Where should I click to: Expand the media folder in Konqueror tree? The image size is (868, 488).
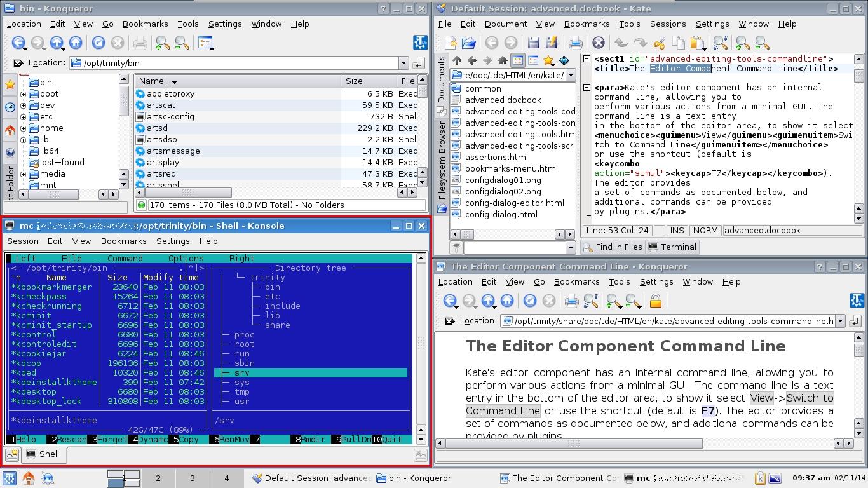(x=24, y=174)
